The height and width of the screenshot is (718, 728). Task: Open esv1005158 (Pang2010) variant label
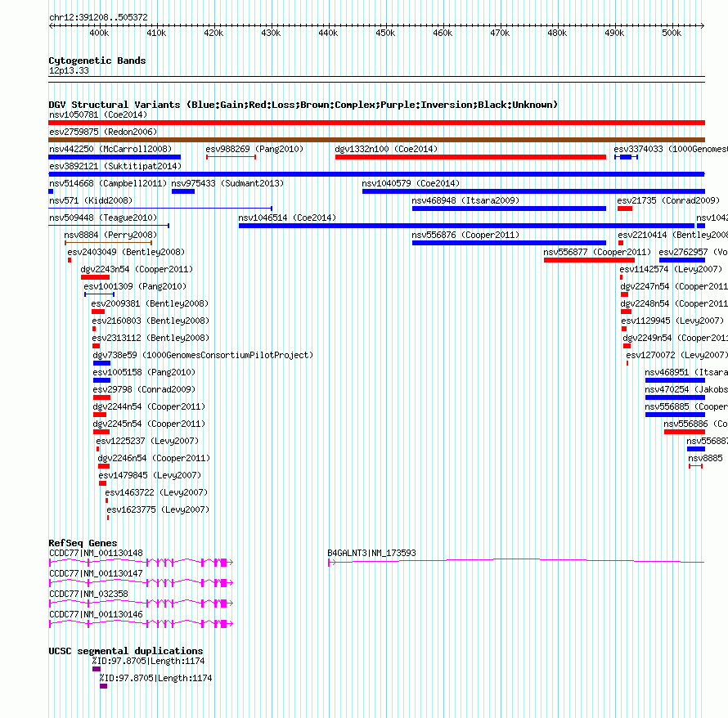pos(144,372)
